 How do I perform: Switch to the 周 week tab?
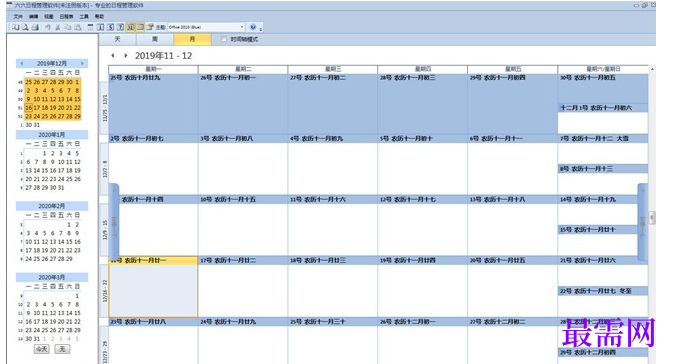point(155,39)
